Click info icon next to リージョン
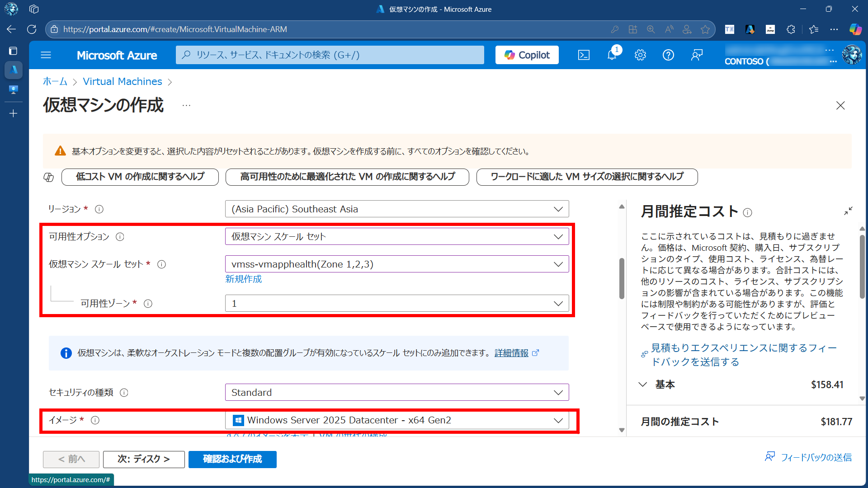868x488 pixels. (99, 209)
